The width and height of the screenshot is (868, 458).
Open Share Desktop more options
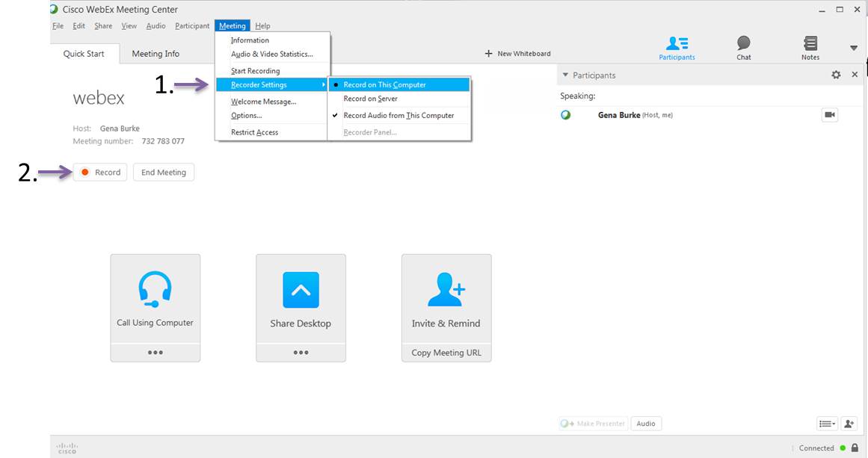(x=301, y=353)
